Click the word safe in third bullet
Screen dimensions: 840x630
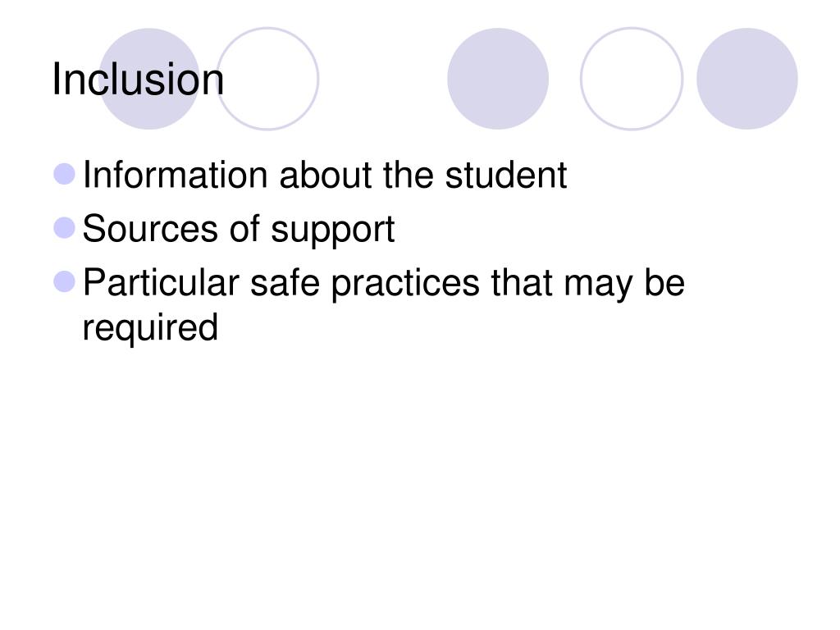(x=285, y=282)
